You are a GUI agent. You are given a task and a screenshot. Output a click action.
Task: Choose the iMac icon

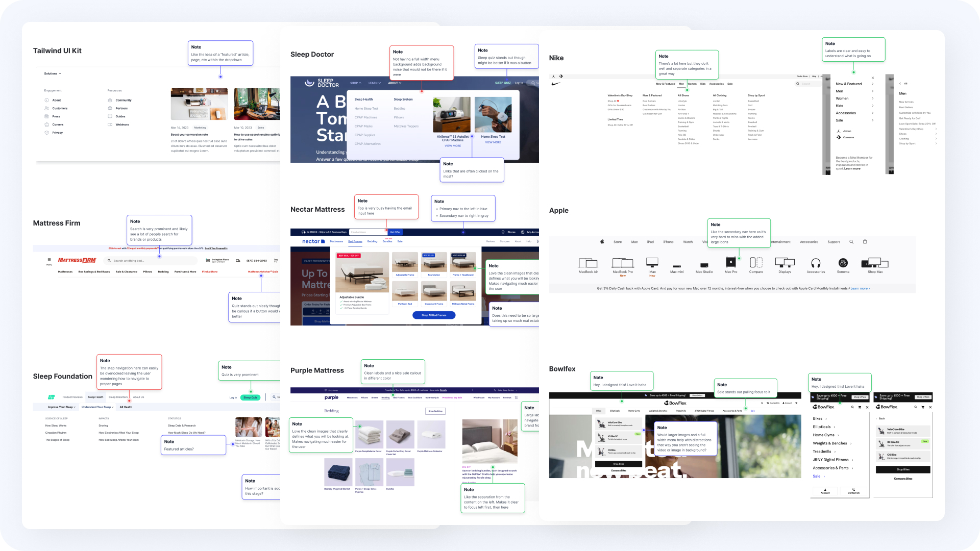pos(652,263)
